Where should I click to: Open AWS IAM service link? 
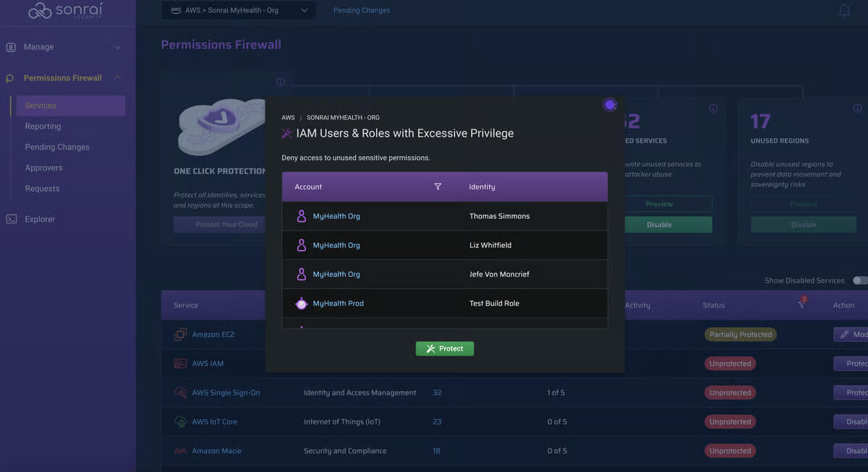[208, 364]
